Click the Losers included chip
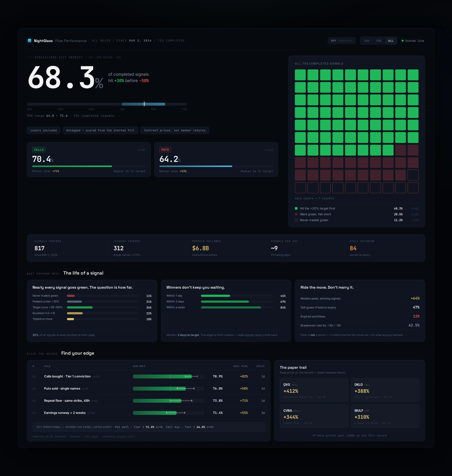Screen dimensions: 452x476 coord(44,130)
